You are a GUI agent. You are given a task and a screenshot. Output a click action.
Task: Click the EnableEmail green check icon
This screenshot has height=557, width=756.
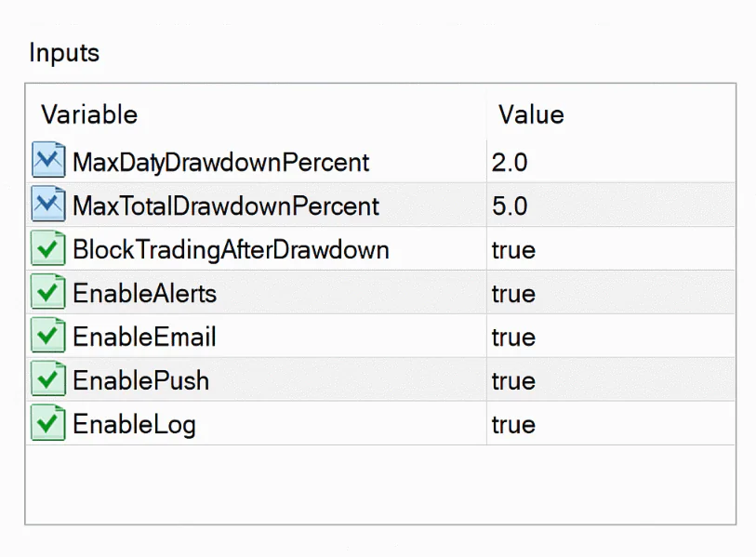[x=48, y=335]
